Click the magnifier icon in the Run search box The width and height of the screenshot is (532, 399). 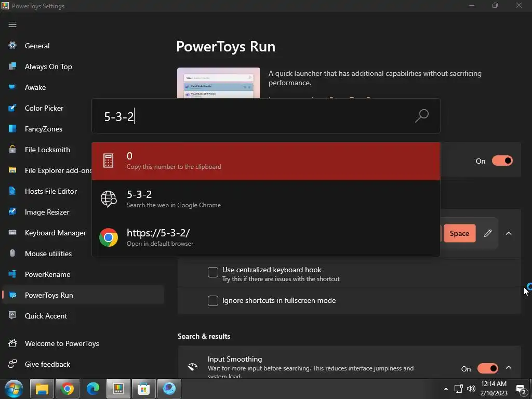point(422,116)
